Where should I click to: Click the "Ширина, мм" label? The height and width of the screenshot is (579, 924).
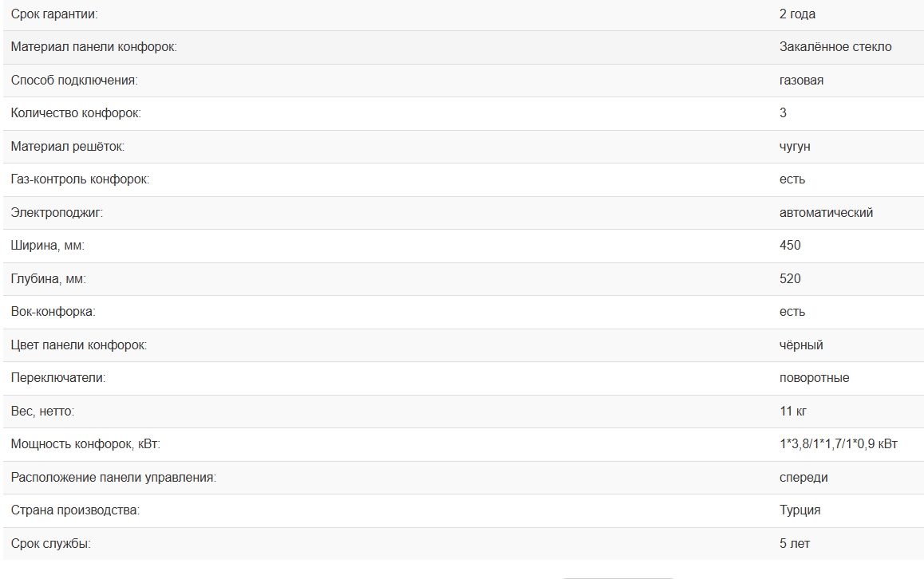tap(48, 246)
